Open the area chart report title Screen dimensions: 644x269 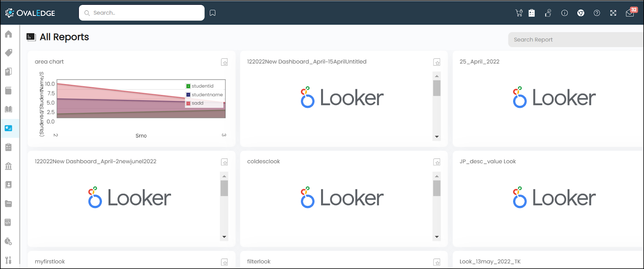tap(49, 62)
